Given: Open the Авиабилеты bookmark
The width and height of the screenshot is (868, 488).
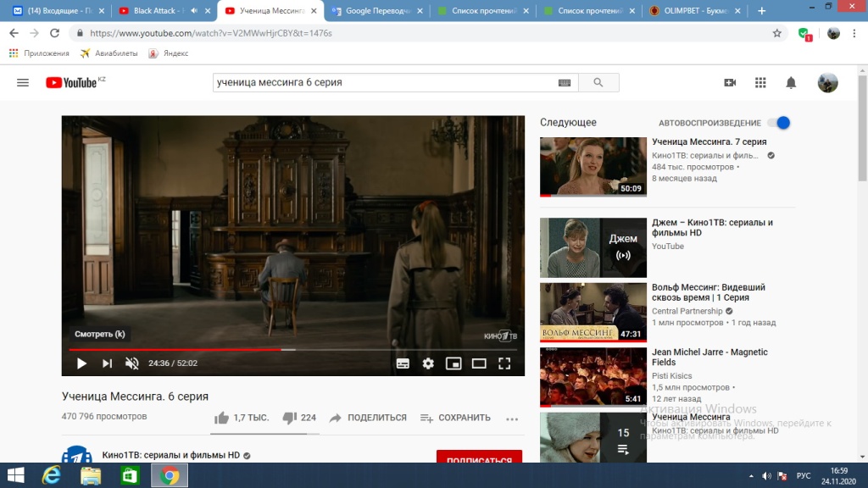Looking at the screenshot, I should point(109,53).
